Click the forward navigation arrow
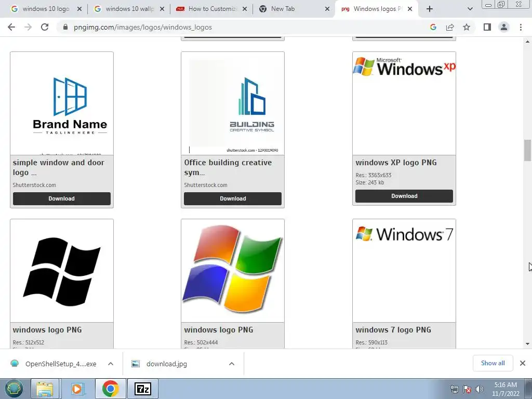The image size is (532, 399). pos(28,27)
